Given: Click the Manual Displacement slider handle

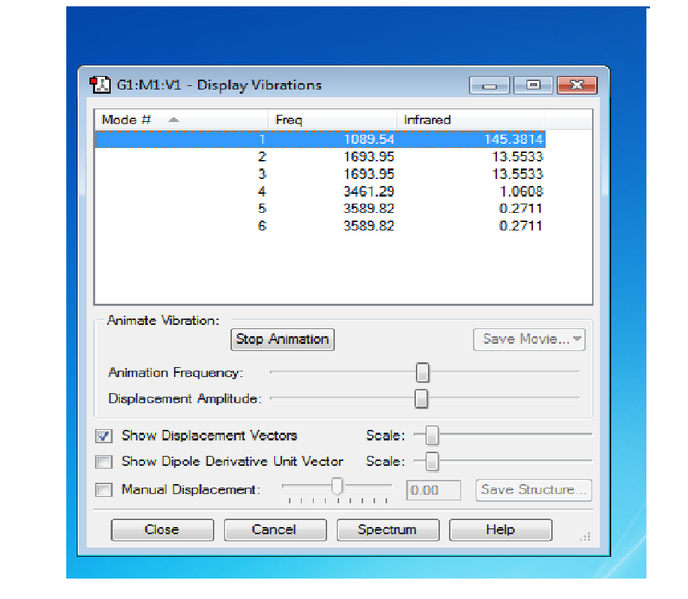Looking at the screenshot, I should (x=337, y=486).
